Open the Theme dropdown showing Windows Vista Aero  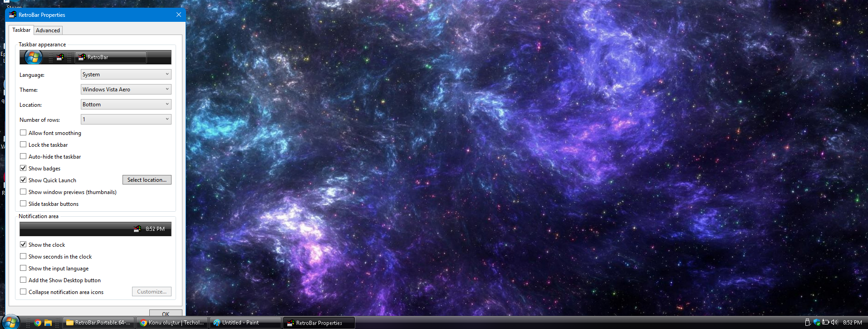pos(126,90)
